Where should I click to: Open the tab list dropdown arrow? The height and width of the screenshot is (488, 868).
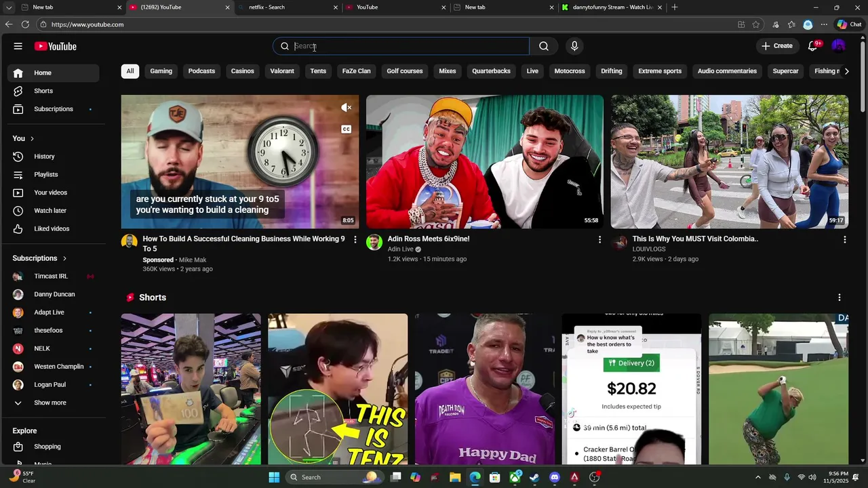click(9, 7)
